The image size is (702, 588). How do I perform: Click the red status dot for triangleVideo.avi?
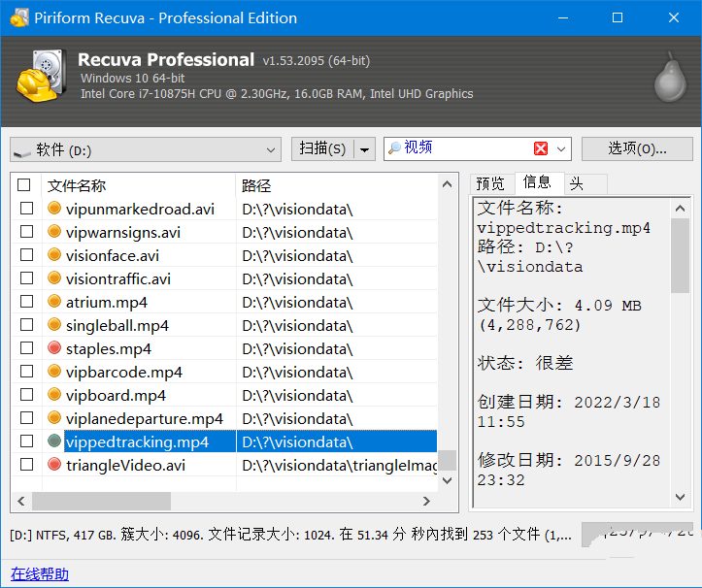(54, 465)
